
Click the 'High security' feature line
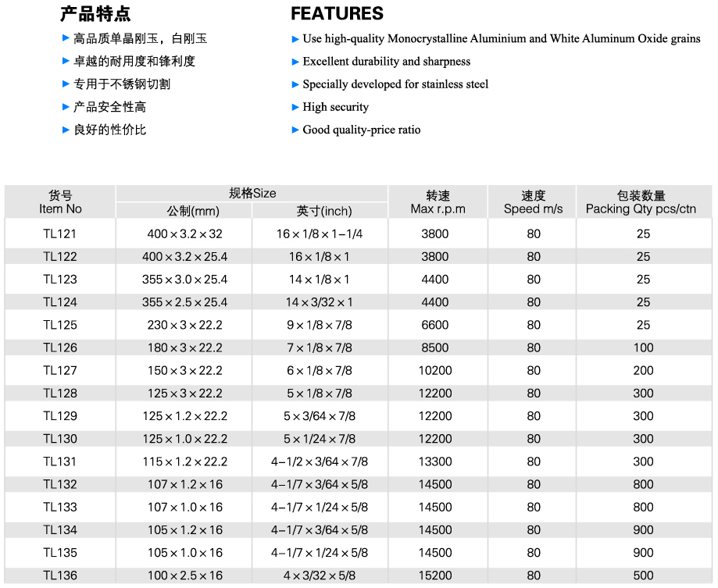(336, 107)
